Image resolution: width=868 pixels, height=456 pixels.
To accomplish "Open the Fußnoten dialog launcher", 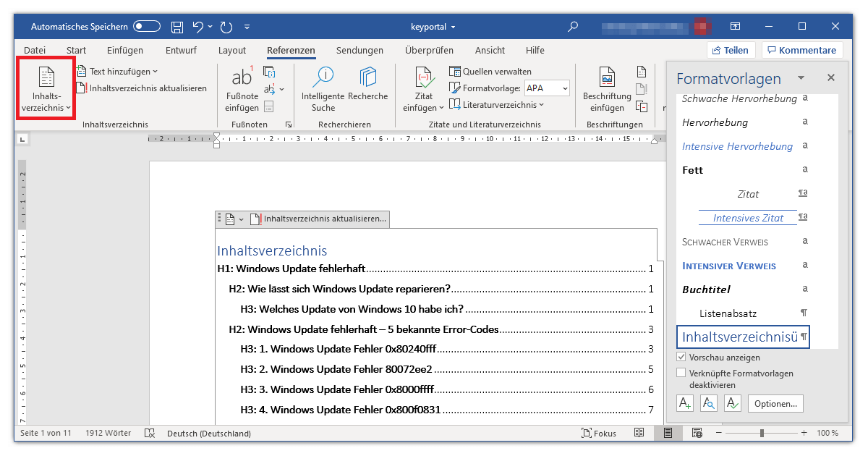I will pyautogui.click(x=289, y=124).
